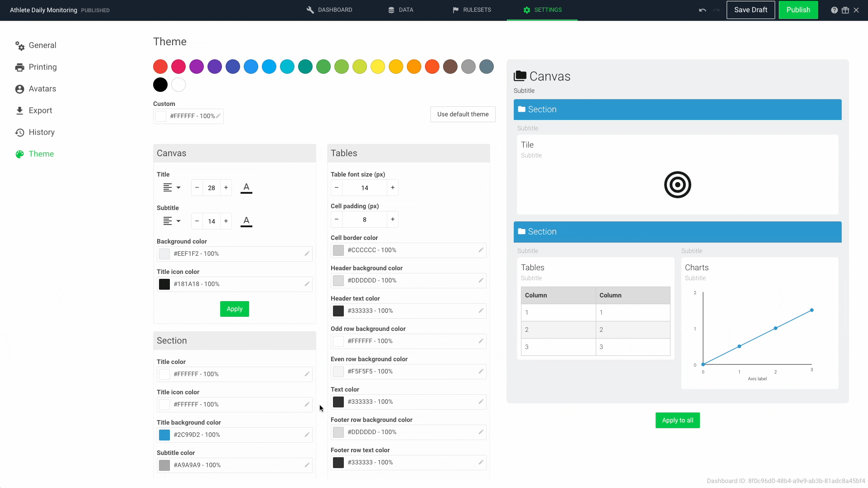
Task: Click the Export icon in the sidebar
Action: click(x=19, y=110)
